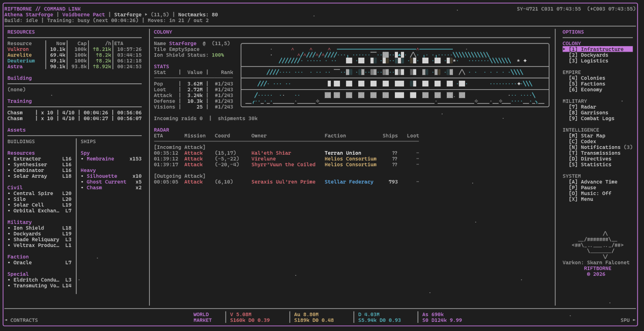Image resolution: width=644 pixels, height=331 pixels.
Task: Click Terran Union faction name
Action: coord(343,153)
